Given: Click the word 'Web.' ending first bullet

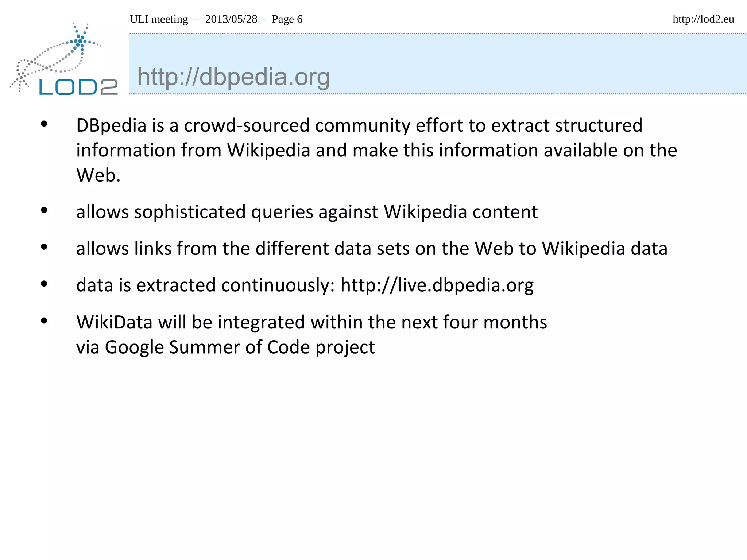Looking at the screenshot, I should [x=98, y=175].
